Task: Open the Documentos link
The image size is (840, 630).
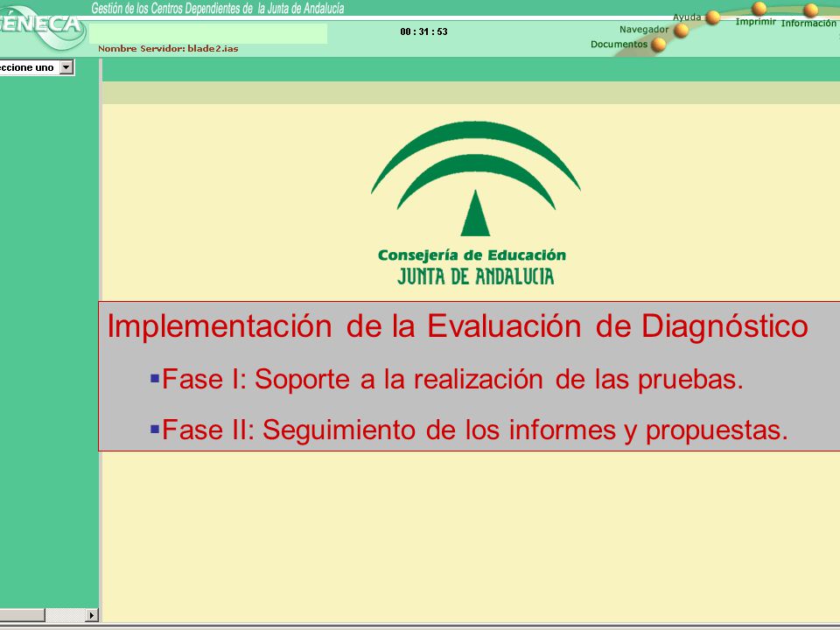Action: [619, 44]
